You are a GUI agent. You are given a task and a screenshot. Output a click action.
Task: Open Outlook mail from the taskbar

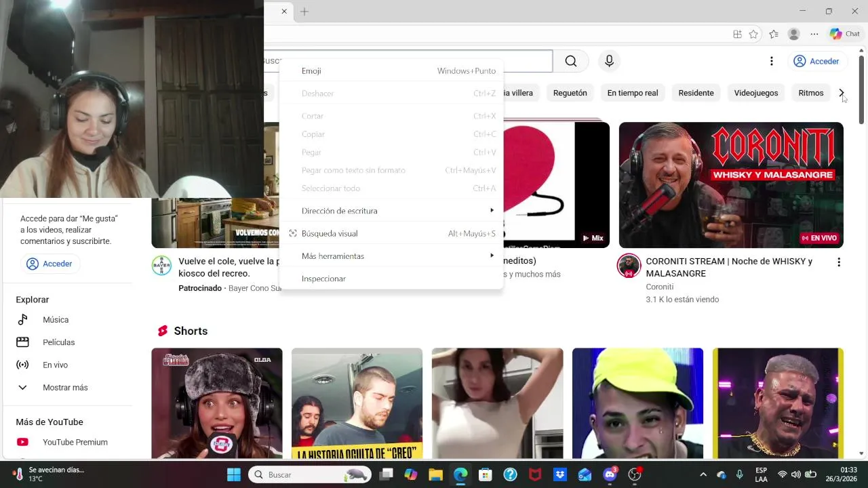(585, 474)
